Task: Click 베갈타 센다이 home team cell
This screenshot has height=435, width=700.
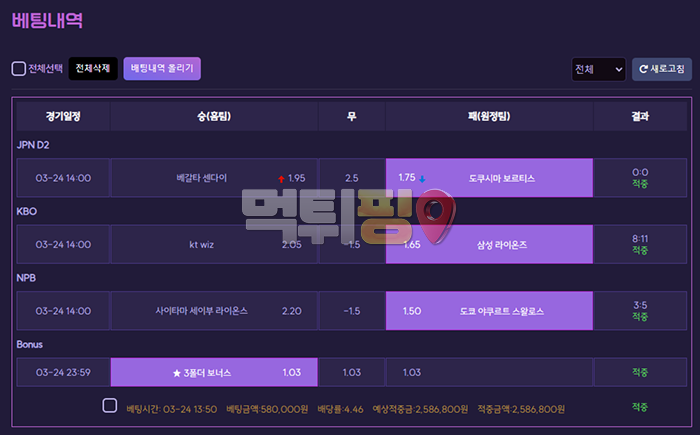Action: point(214,178)
